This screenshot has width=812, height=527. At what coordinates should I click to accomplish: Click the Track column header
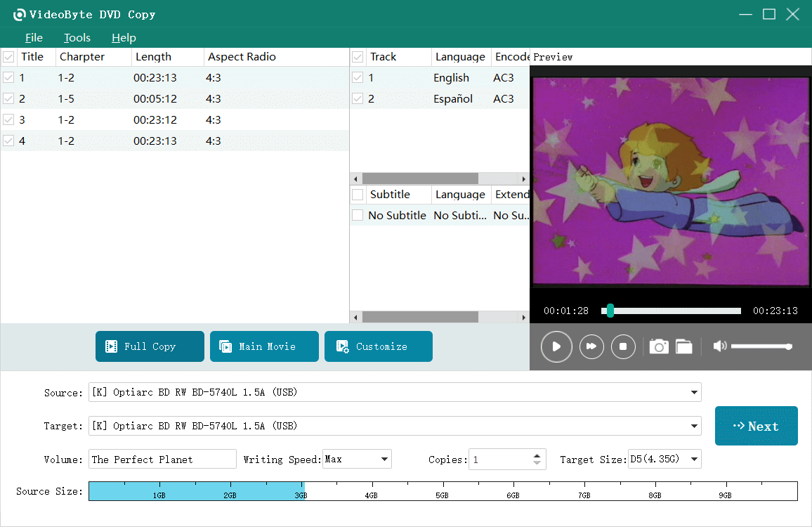click(398, 57)
